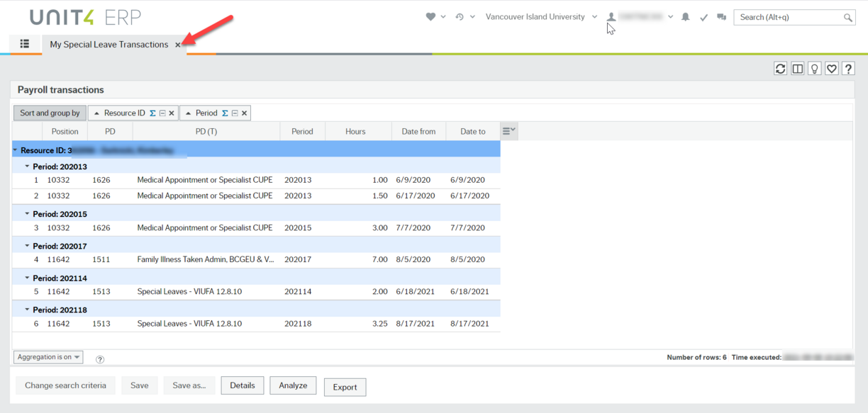
Task: Toggle aggregation with the Aggregation is on control
Action: [x=48, y=356]
